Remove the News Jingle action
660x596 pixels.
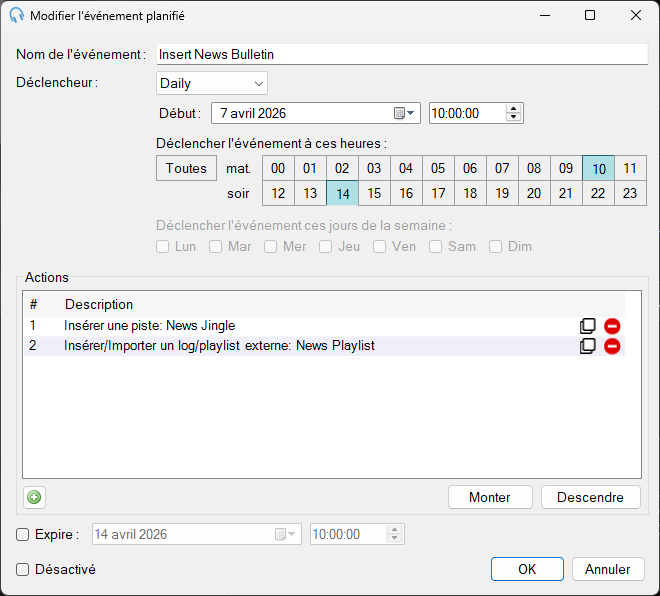pyautogui.click(x=612, y=326)
